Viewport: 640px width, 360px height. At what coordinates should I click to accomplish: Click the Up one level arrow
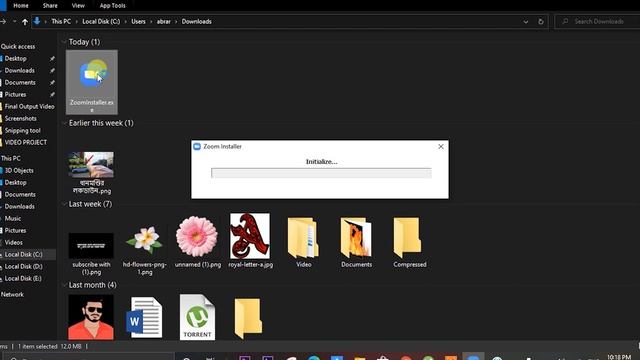[x=25, y=22]
